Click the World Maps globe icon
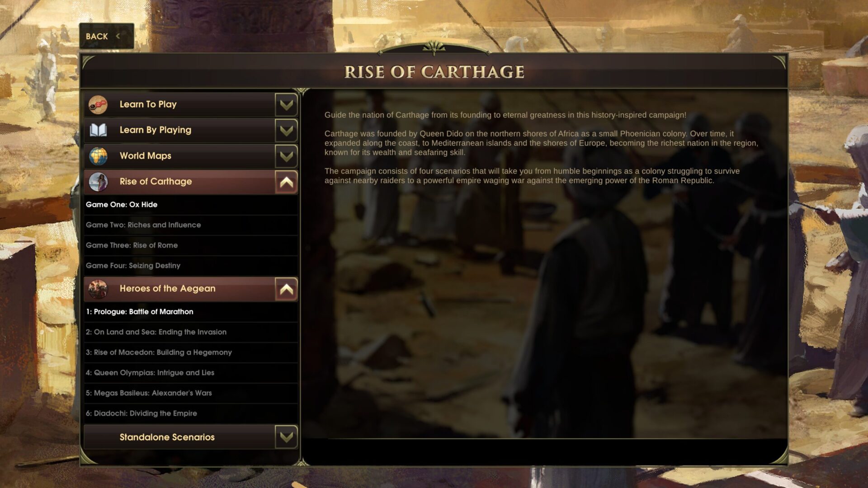The width and height of the screenshot is (868, 488). tap(98, 156)
